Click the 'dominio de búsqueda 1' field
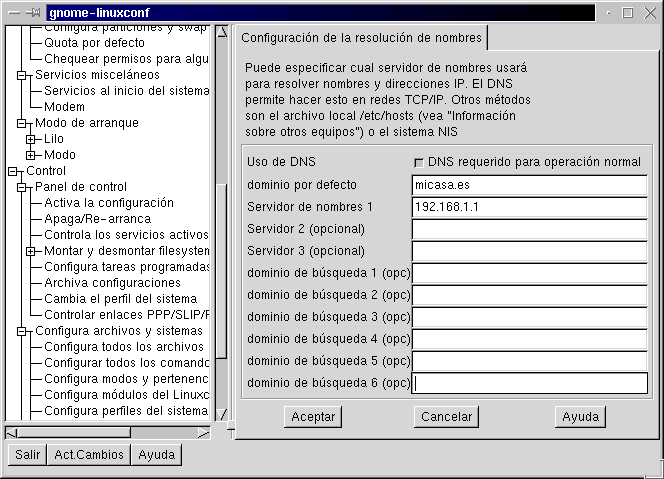 coord(530,273)
